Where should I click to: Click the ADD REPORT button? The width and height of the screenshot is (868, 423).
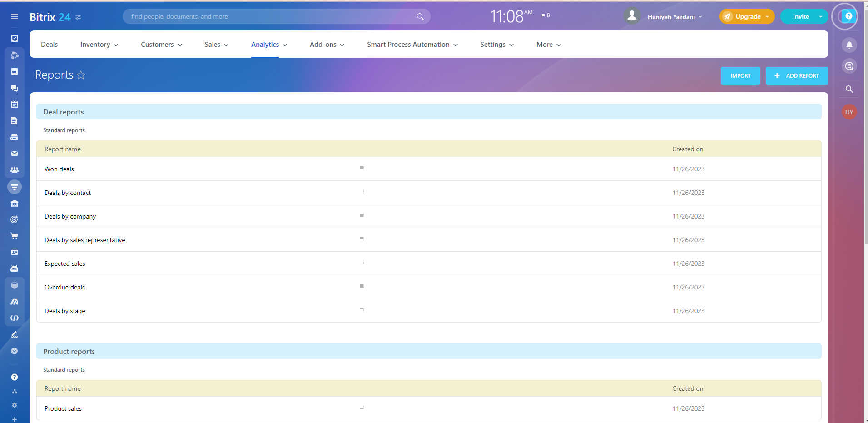click(797, 76)
